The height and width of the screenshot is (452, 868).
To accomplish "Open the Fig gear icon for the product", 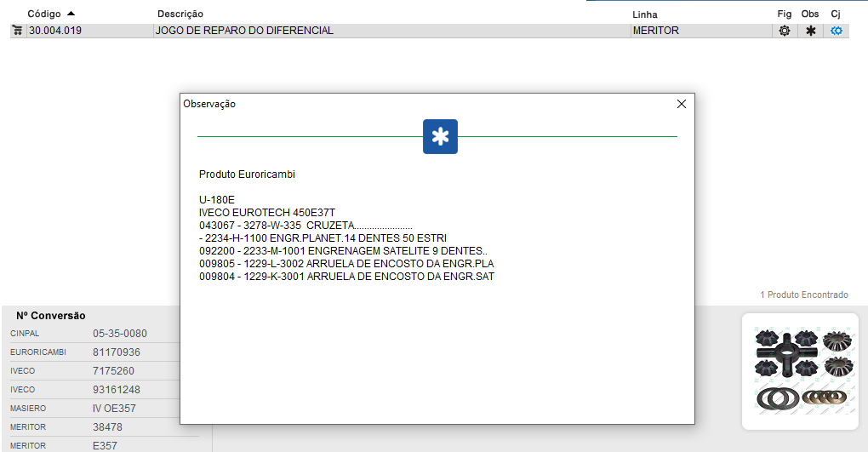I will click(x=785, y=31).
